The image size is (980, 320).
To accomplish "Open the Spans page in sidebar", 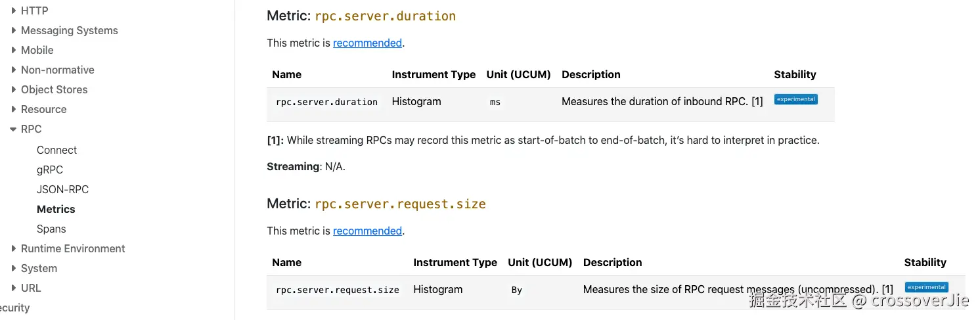I will point(51,229).
